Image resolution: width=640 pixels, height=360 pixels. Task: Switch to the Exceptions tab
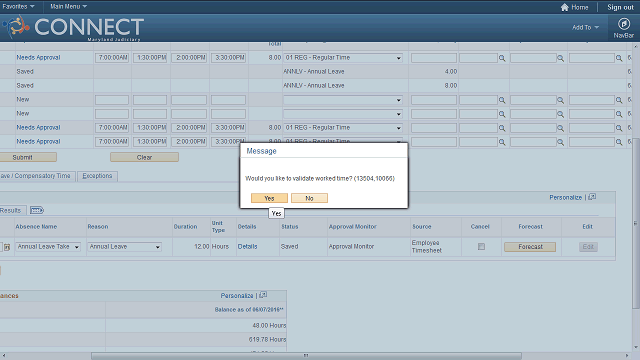pos(97,176)
